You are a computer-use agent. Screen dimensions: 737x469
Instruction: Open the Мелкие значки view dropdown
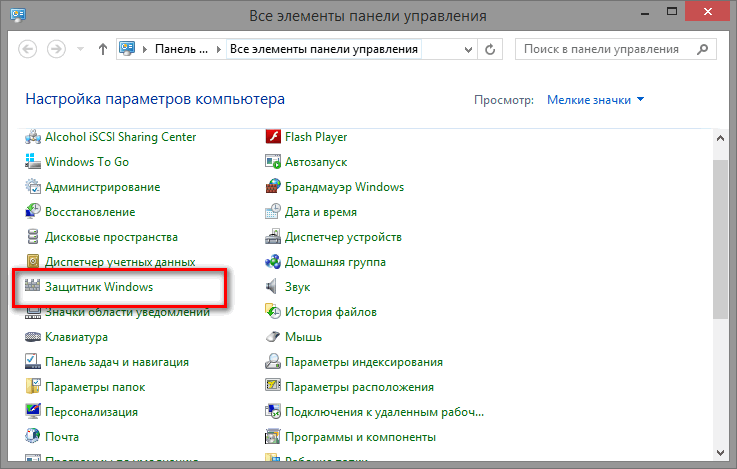tap(595, 100)
